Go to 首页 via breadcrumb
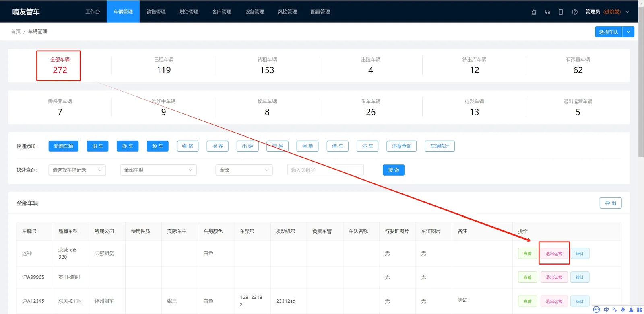644x314 pixels. point(16,31)
